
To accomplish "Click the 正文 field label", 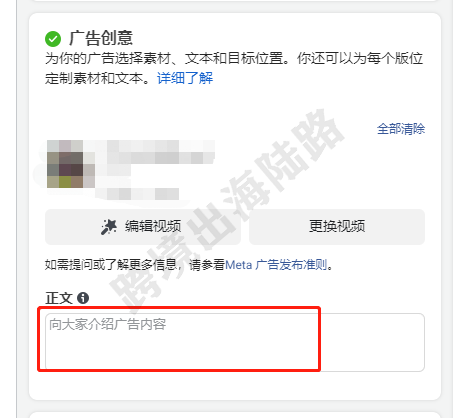I will click(59, 298).
